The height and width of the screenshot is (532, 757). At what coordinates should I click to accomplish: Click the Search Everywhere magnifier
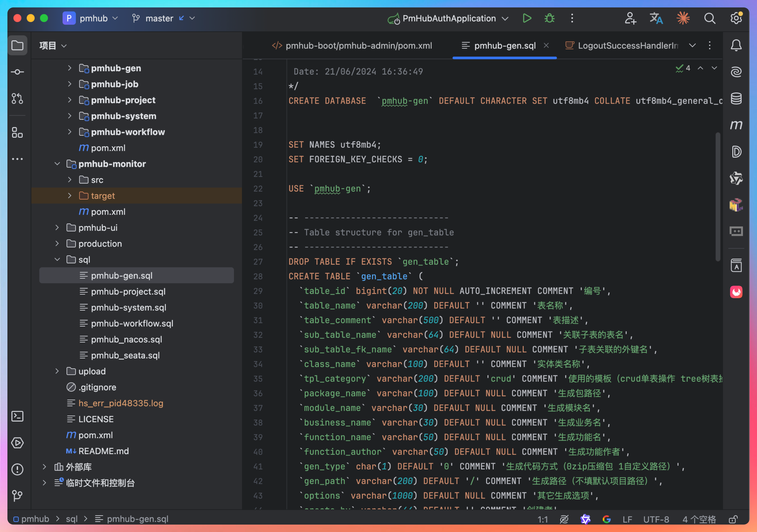(x=710, y=18)
